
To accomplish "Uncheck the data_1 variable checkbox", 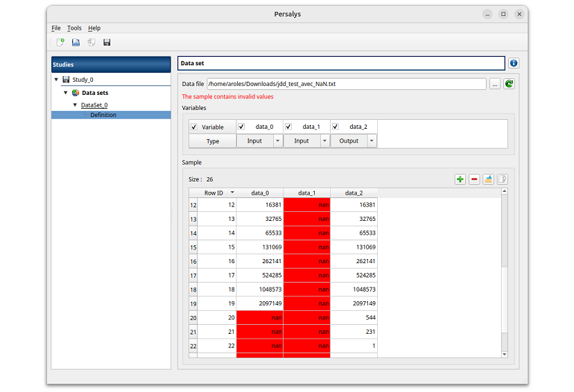I will pyautogui.click(x=288, y=127).
